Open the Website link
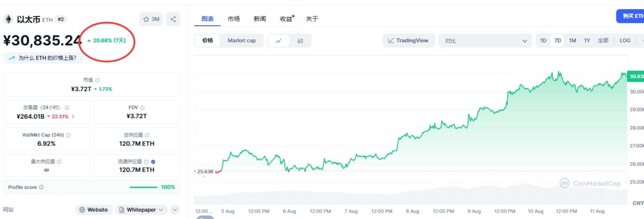This screenshot has height=219, width=644. pos(94,210)
